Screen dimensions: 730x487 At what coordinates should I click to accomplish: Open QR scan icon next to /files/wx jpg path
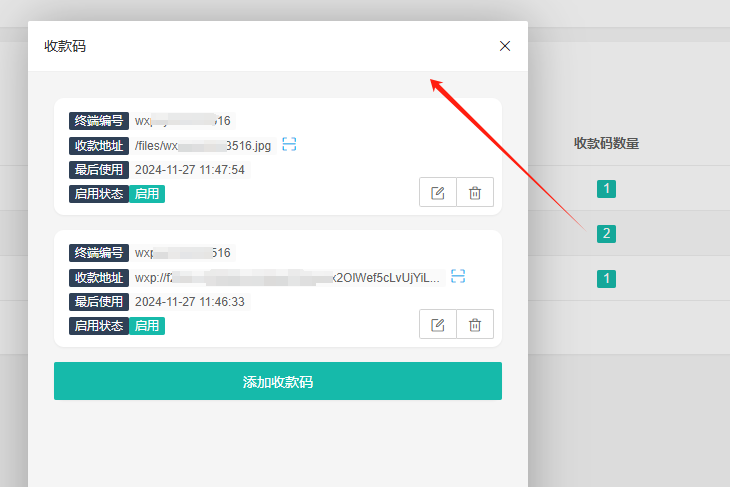[x=289, y=145]
